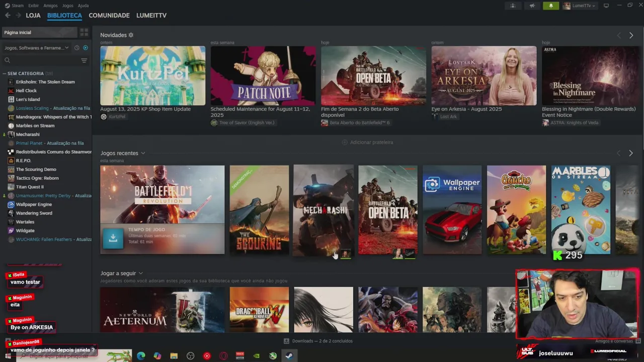Screen dimensions: 644x362
Task: Open Dragon Ball Xenoverse cover
Action: (259, 309)
